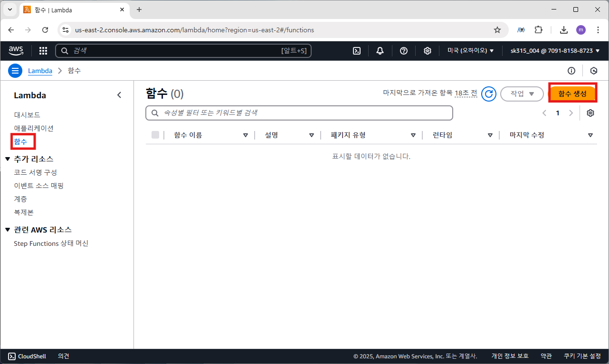
Task: Refresh the functions list
Action: pos(489,94)
